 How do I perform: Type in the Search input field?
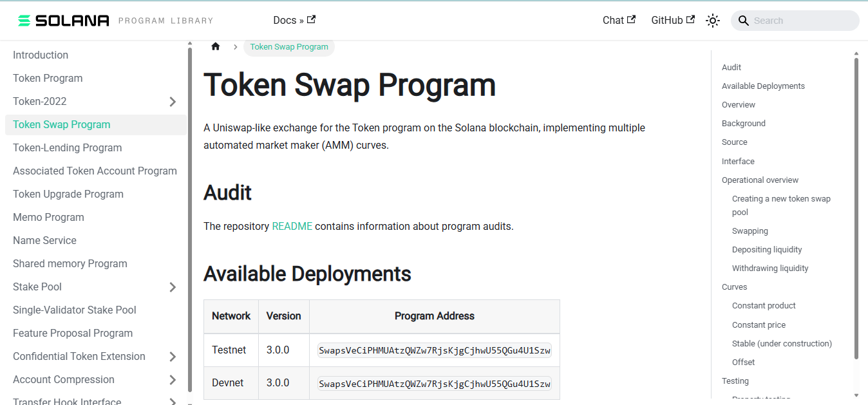tap(802, 21)
